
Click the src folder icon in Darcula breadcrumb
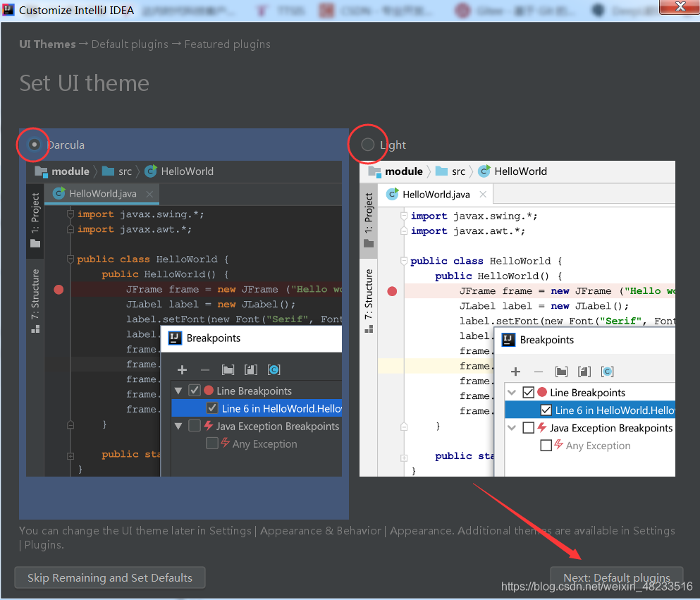pos(108,171)
